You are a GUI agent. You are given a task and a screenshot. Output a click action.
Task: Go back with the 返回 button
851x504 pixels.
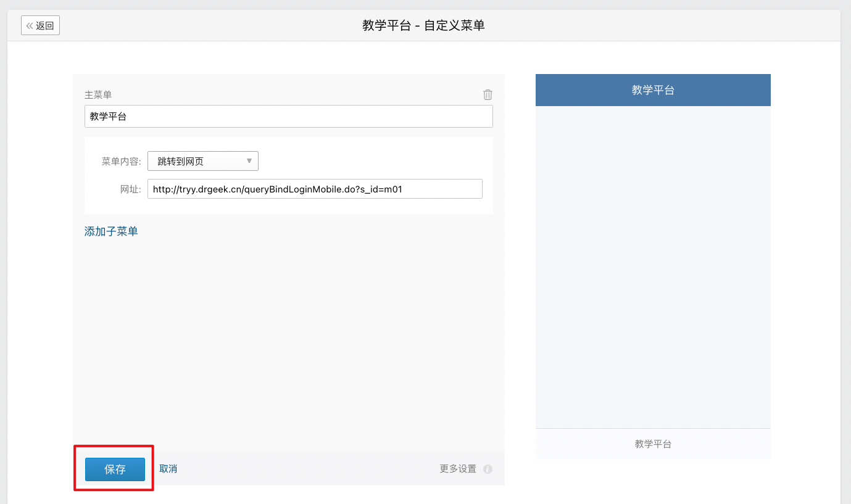pos(41,26)
